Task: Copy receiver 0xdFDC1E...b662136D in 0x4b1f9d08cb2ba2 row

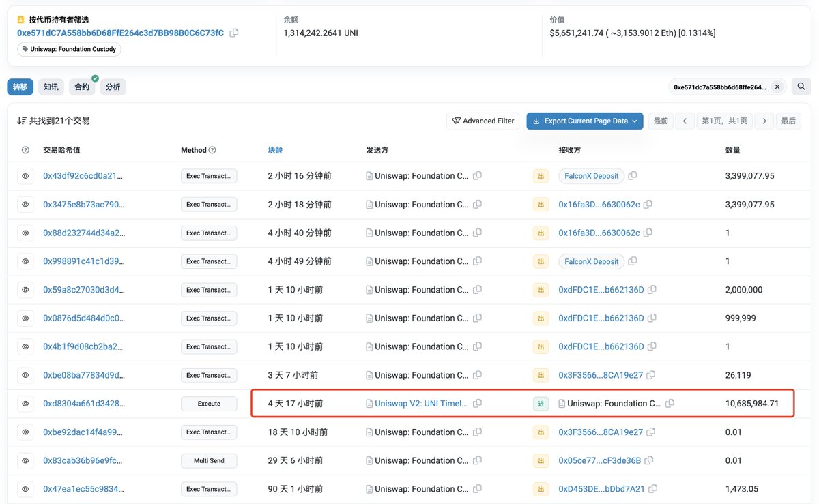Action: point(652,346)
